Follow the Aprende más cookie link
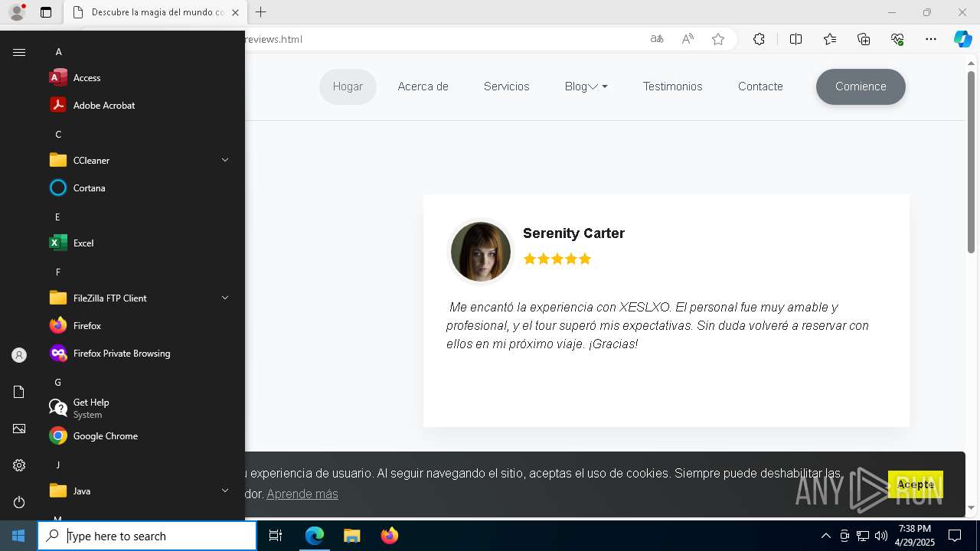The height and width of the screenshot is (551, 980). point(302,494)
